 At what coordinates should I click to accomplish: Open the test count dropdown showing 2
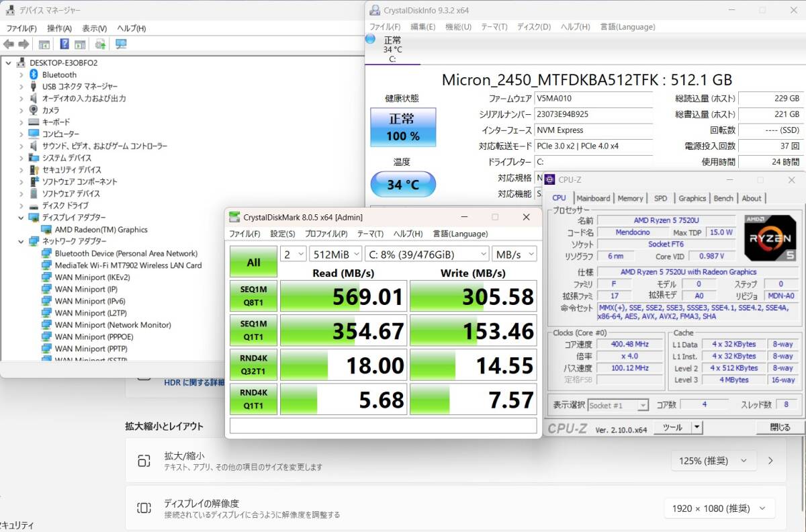pyautogui.click(x=293, y=254)
